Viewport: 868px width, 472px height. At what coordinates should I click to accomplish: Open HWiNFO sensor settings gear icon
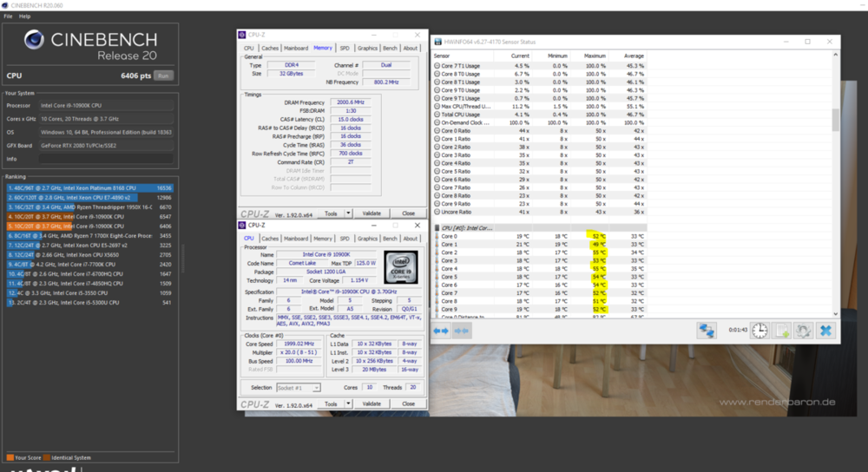(x=803, y=331)
